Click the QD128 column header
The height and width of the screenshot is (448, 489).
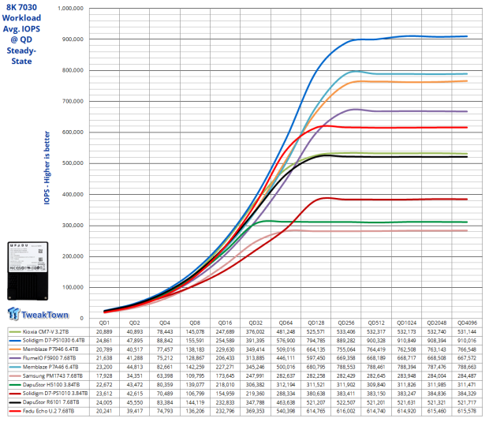pos(316,323)
